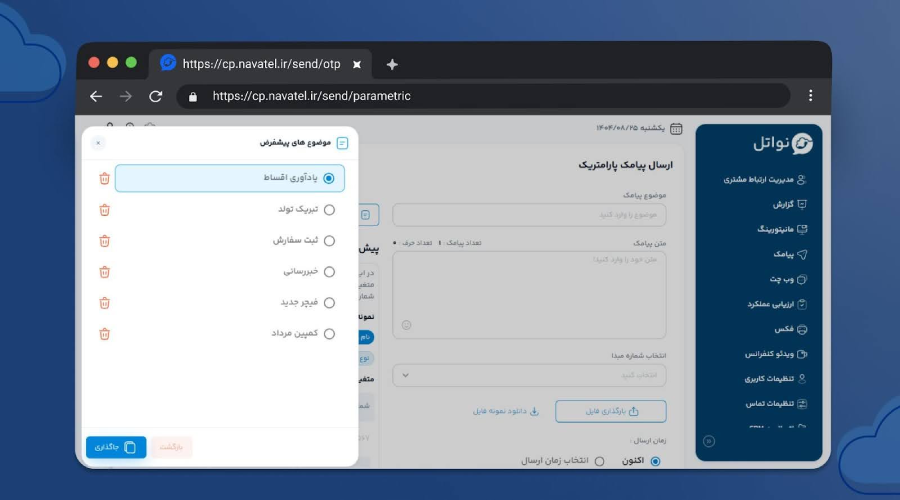Click the پیامک paper-plane icon
900x500 pixels.
point(802,254)
